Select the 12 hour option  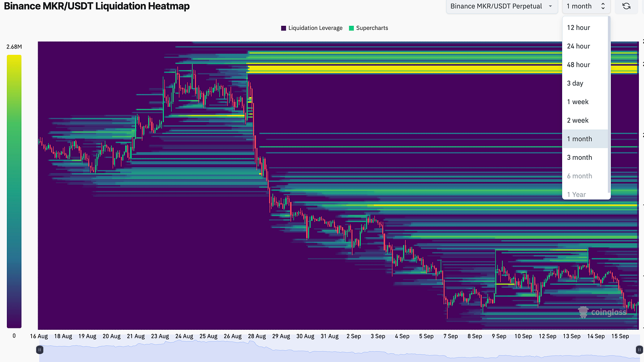coord(585,28)
